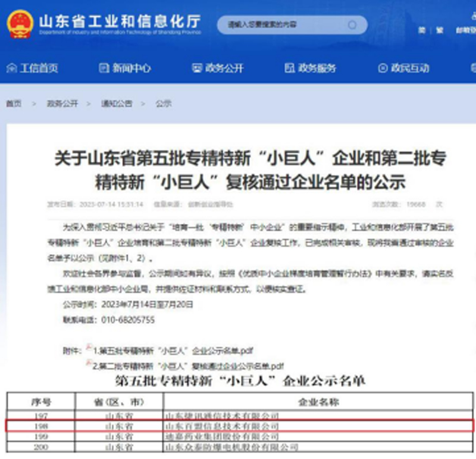The height and width of the screenshot is (459, 476).
Task: Select 政务公开 in the breadcrumb
Action: 62,103
